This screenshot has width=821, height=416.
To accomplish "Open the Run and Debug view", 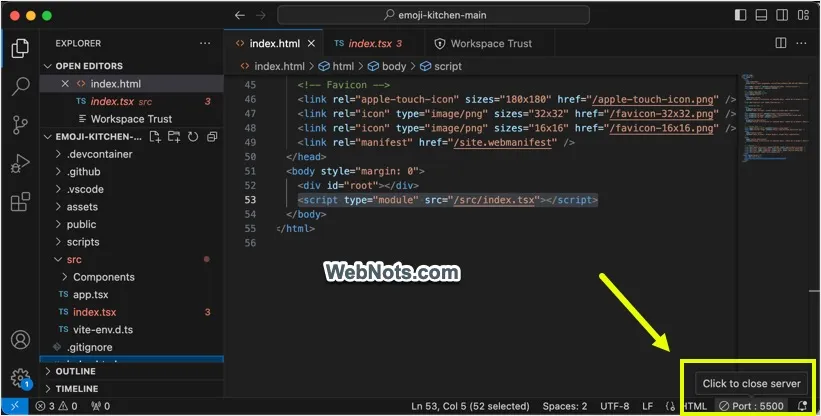I will [20, 164].
